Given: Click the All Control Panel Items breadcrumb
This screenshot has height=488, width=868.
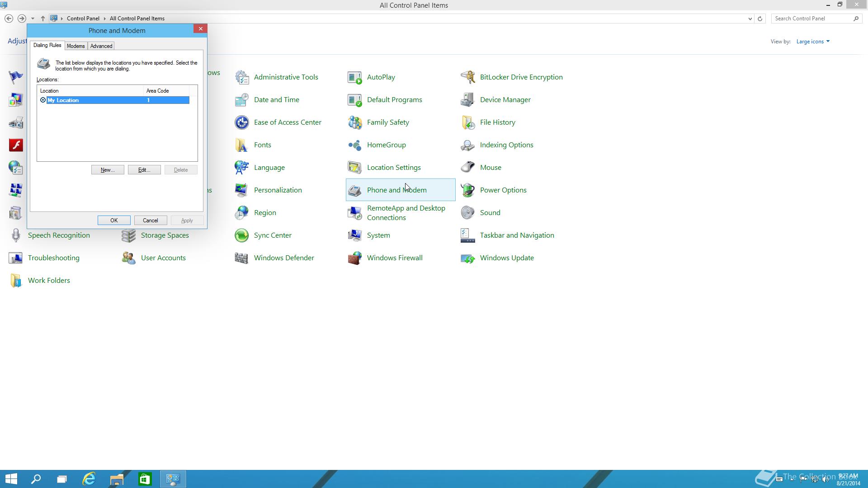Looking at the screenshot, I should (x=137, y=19).
